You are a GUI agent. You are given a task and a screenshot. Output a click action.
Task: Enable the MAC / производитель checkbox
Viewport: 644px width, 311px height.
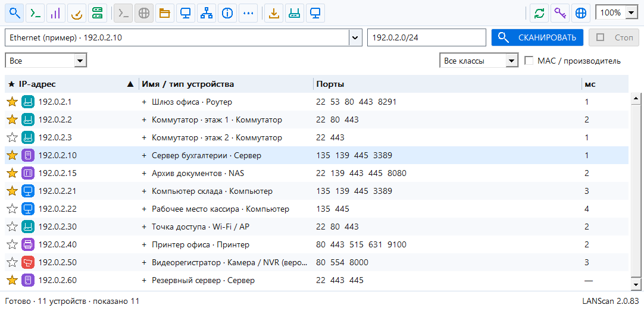pyautogui.click(x=529, y=61)
